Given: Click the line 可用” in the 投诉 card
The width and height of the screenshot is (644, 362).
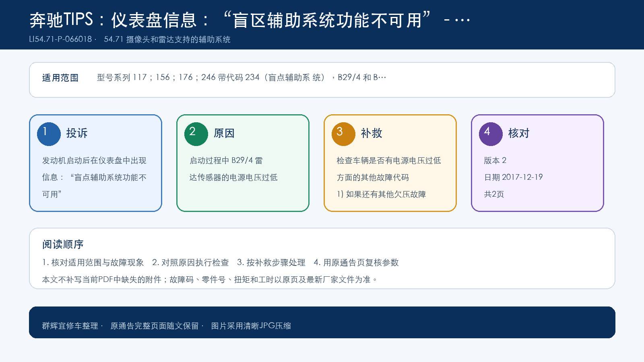Looking at the screenshot, I should [x=52, y=194].
